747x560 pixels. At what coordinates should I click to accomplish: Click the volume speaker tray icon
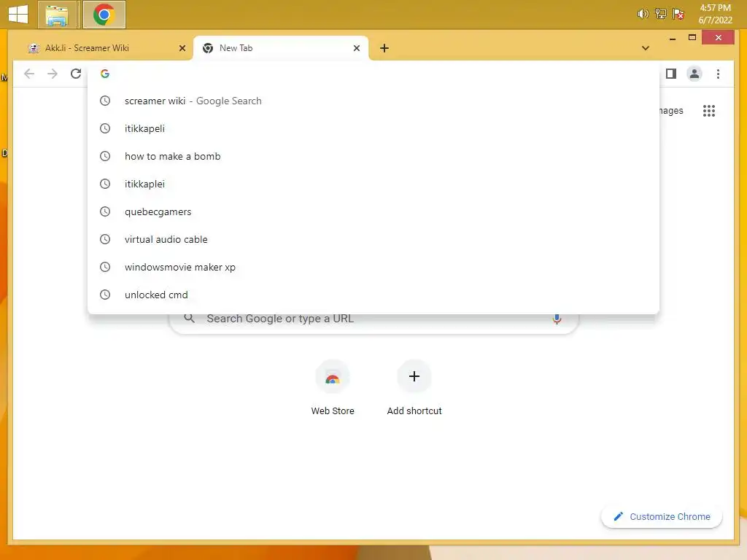pos(643,14)
